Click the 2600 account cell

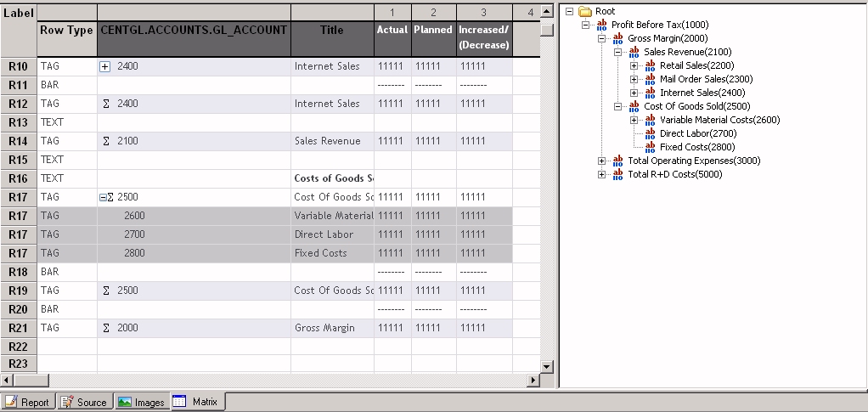[x=194, y=216]
